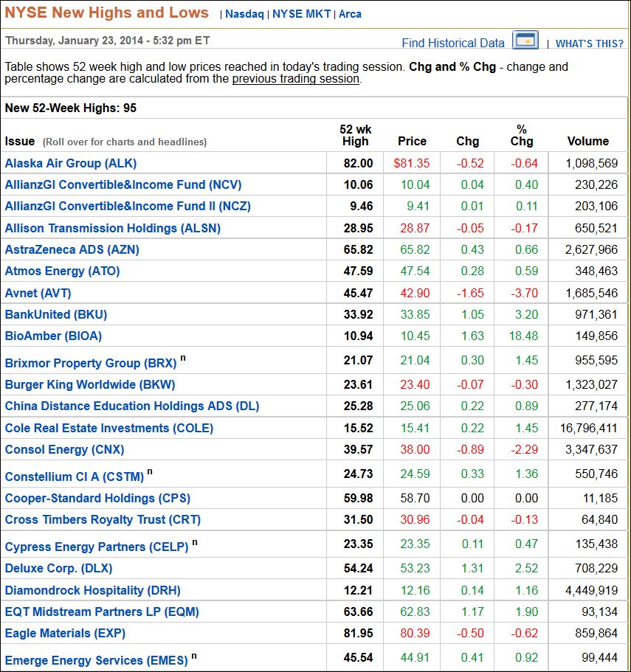Open Emerge Energy Services (EMES) quote
The width and height of the screenshot is (631, 672).
tap(96, 660)
